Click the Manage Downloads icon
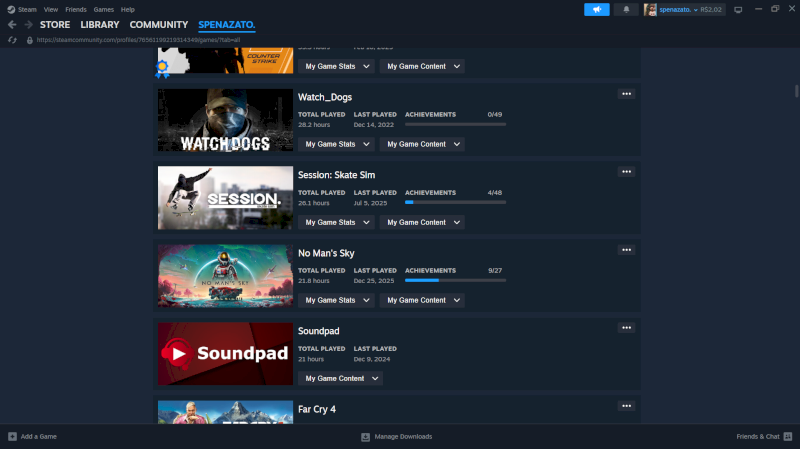The height and width of the screenshot is (449, 800). coord(365,437)
